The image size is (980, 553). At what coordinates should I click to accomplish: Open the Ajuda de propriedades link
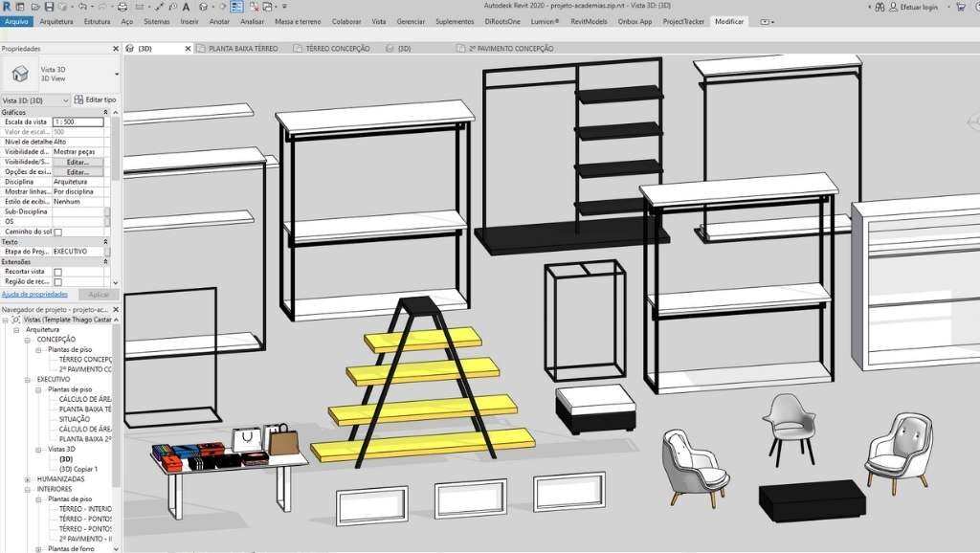(34, 295)
